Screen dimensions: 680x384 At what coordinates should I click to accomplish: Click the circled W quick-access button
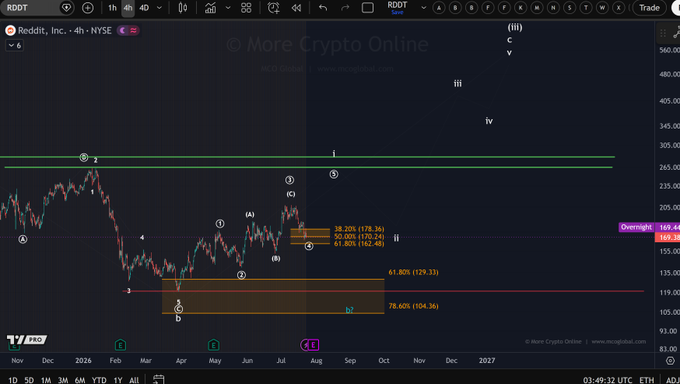tap(602, 8)
